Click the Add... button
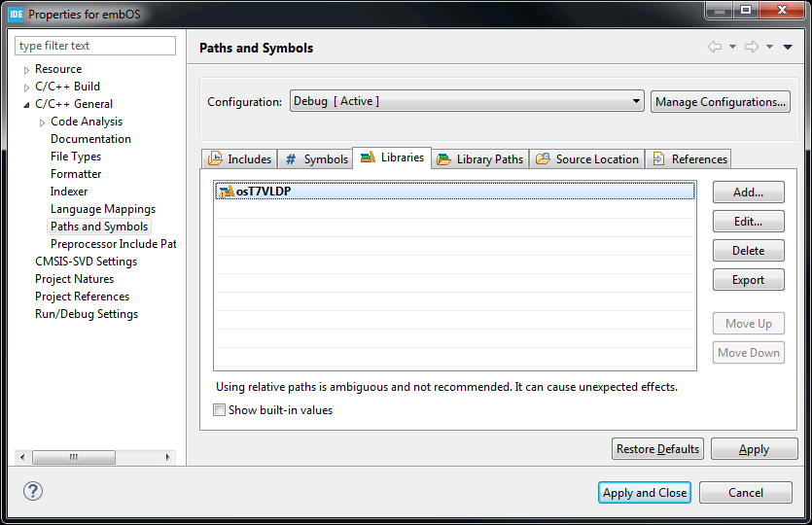Screen dimensions: 812x525 748,192
